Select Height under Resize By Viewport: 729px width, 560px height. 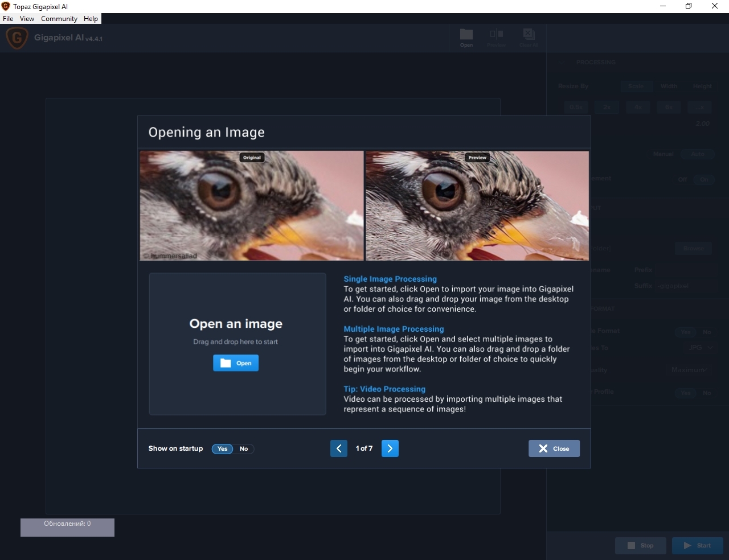(702, 87)
